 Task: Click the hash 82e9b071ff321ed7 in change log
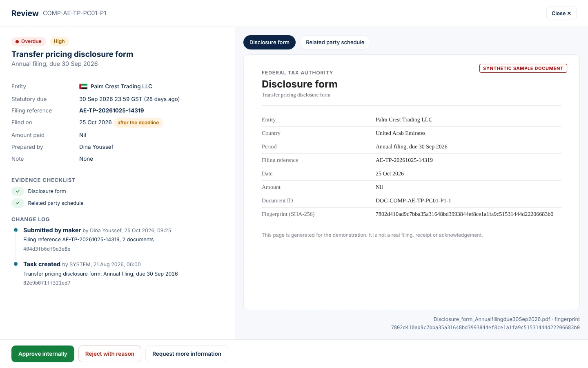coord(47,283)
